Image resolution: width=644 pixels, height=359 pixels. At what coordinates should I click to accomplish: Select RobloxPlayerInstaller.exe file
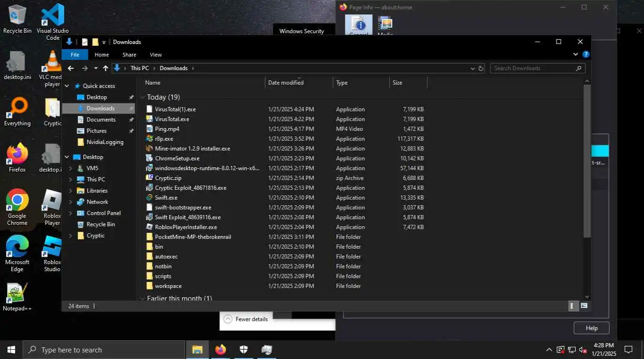(186, 227)
